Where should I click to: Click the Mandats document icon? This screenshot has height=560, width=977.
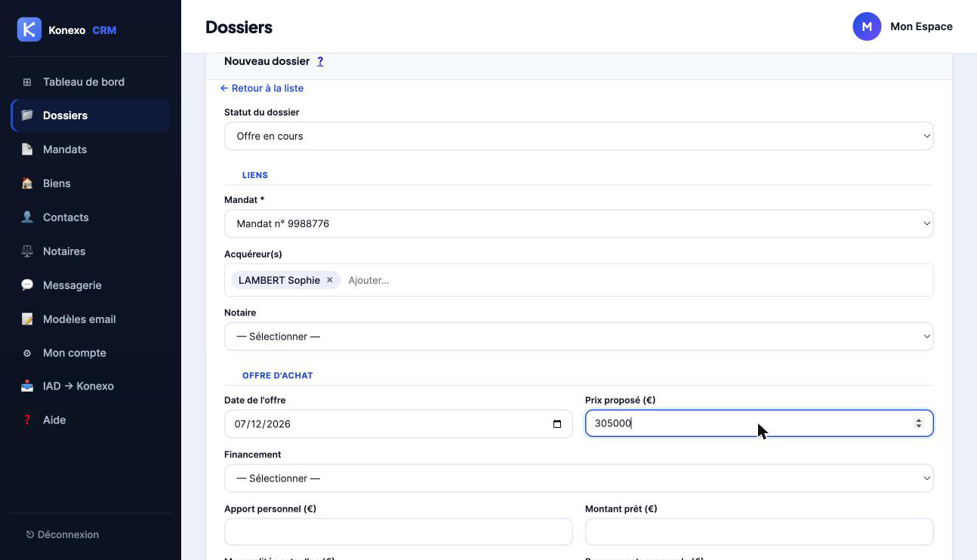point(27,149)
